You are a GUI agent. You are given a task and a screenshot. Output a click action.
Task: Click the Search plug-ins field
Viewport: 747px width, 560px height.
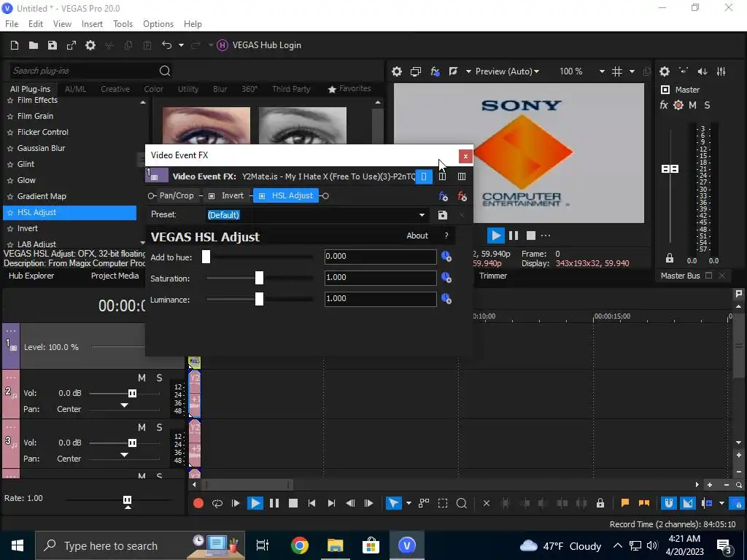83,71
